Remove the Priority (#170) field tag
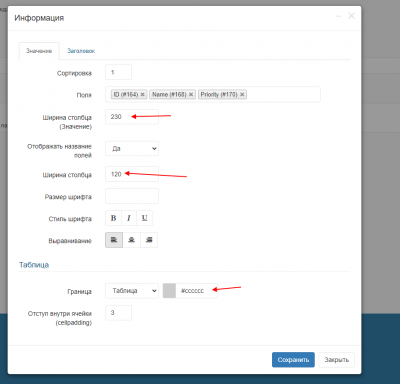The image size is (400, 384). click(x=242, y=95)
